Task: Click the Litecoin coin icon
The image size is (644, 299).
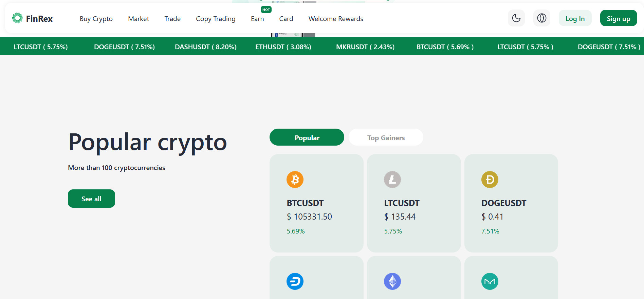Action: [x=392, y=180]
